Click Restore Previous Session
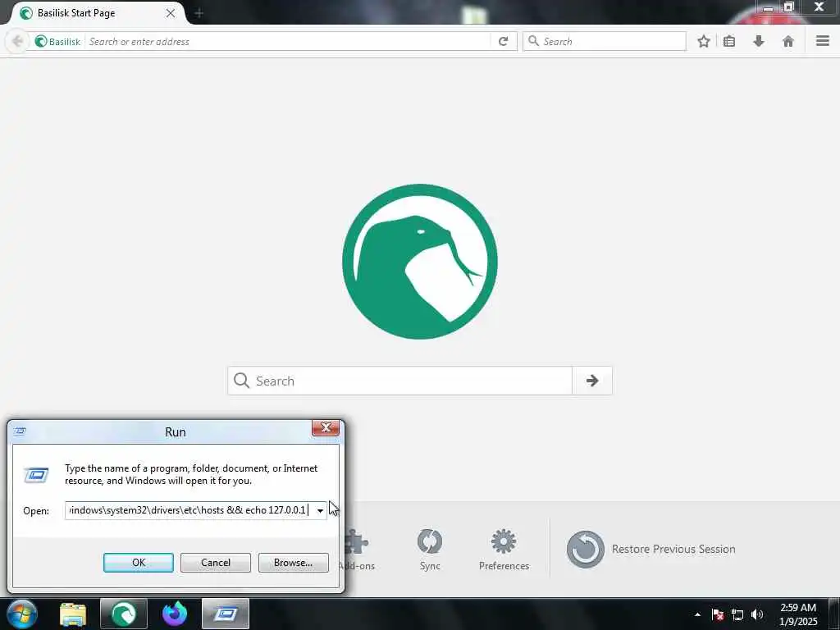 (x=651, y=549)
